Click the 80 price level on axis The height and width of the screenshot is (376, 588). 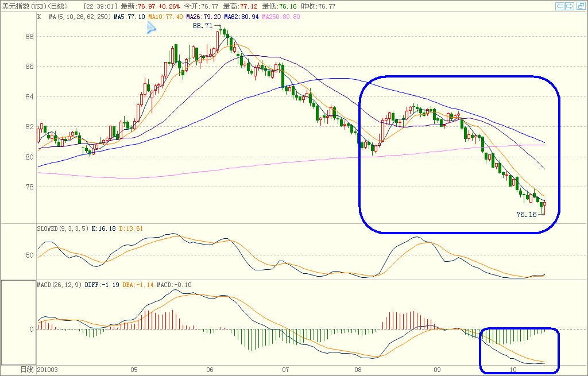click(30, 157)
